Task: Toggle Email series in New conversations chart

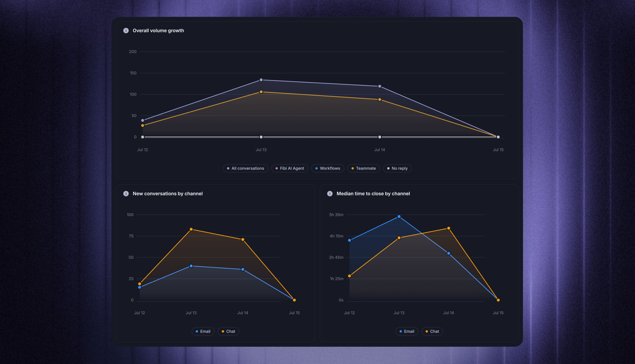Action: [203, 331]
